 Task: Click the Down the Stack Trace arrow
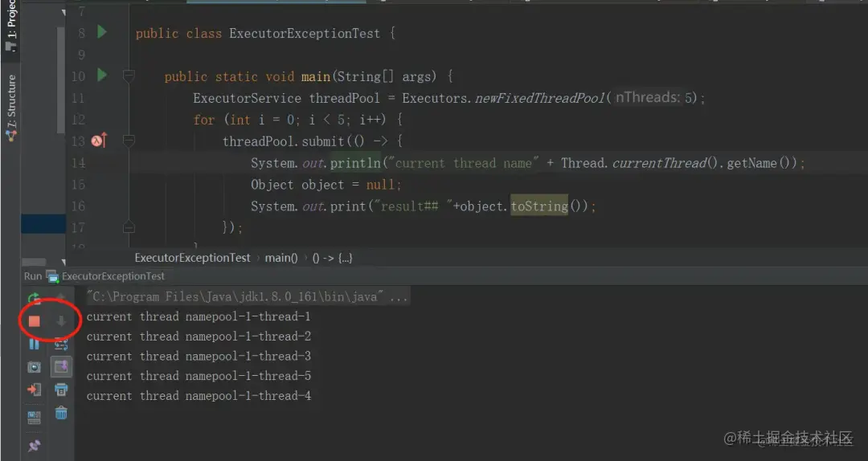click(61, 321)
